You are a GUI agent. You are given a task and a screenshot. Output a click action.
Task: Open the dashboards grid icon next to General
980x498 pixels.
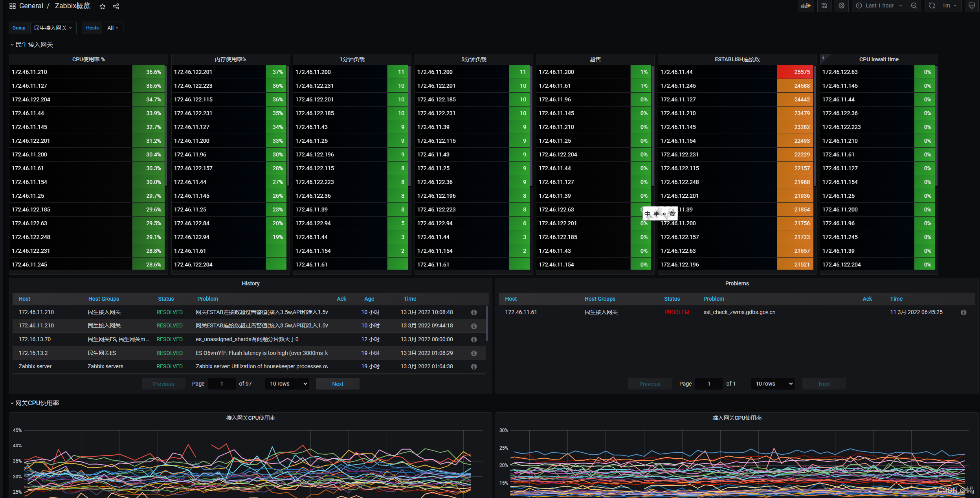[x=13, y=6]
